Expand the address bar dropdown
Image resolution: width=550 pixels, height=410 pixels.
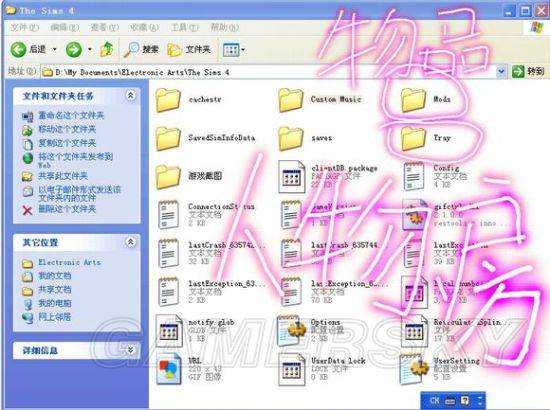tap(501, 72)
